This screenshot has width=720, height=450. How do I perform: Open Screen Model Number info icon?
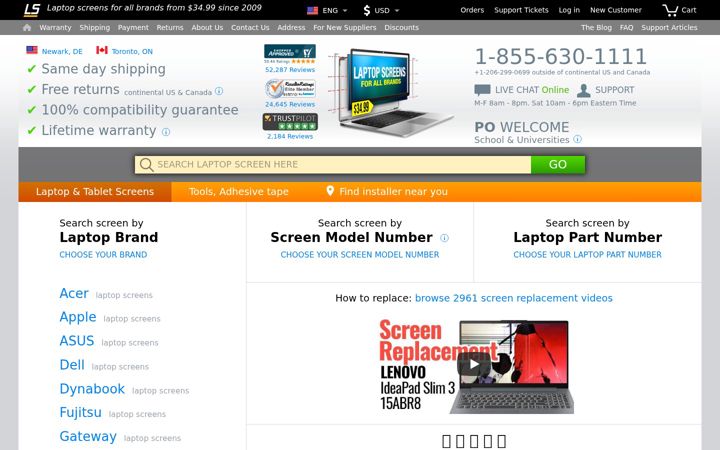click(444, 238)
